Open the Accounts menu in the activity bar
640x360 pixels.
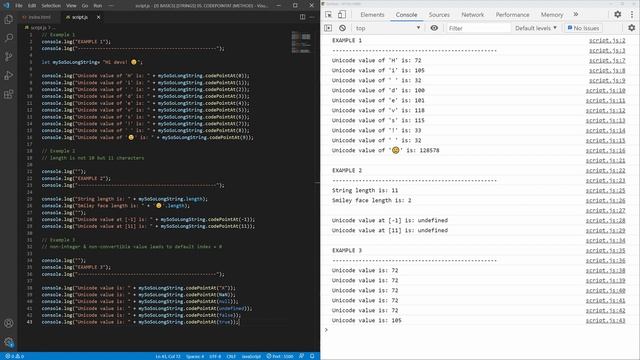point(9,323)
